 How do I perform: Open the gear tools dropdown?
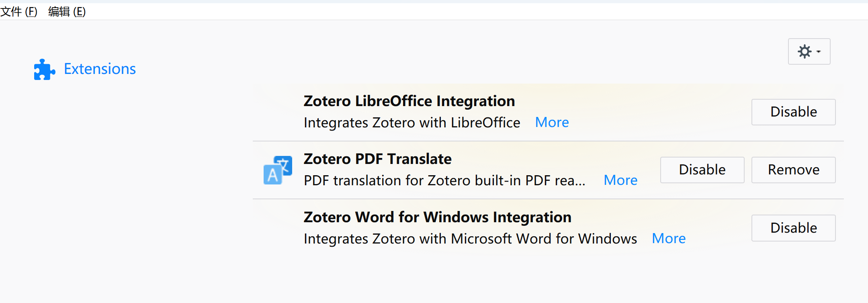point(809,51)
